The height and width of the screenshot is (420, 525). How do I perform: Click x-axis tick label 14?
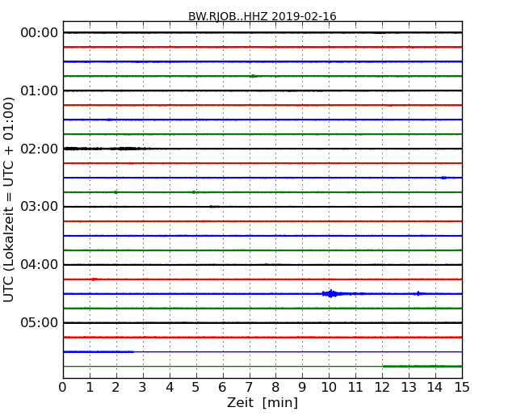point(435,388)
